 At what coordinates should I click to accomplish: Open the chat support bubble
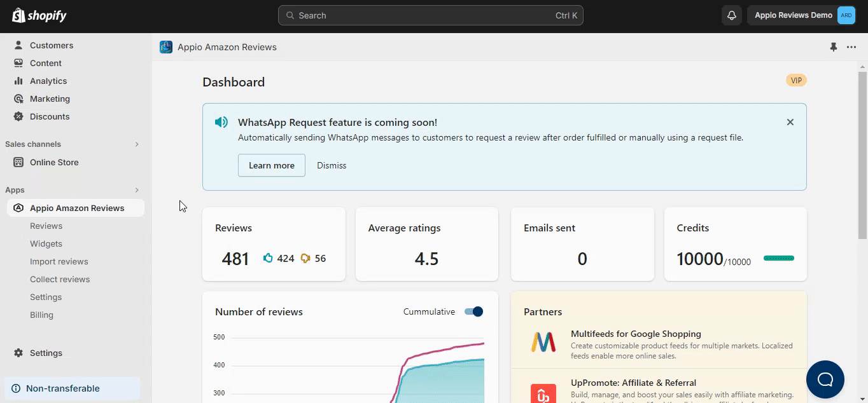pyautogui.click(x=825, y=379)
